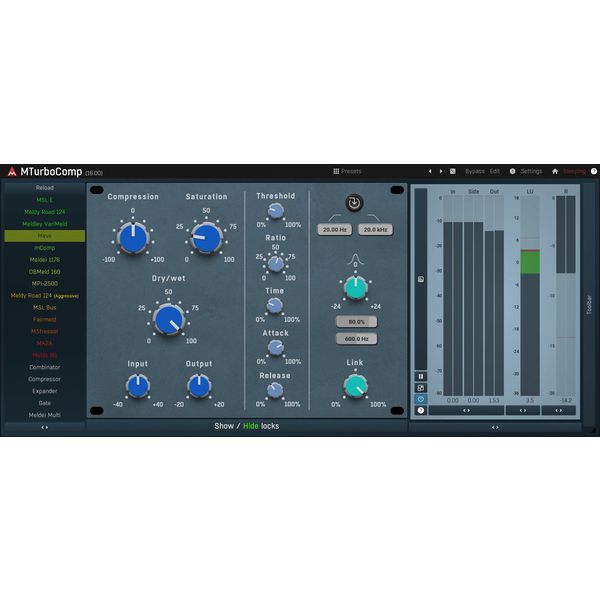
Task: Select Meldei Multi device
Action: click(45, 415)
